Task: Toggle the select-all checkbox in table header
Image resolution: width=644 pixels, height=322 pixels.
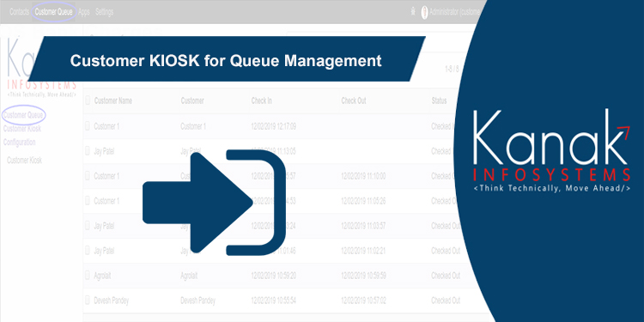Action: pos(88,100)
